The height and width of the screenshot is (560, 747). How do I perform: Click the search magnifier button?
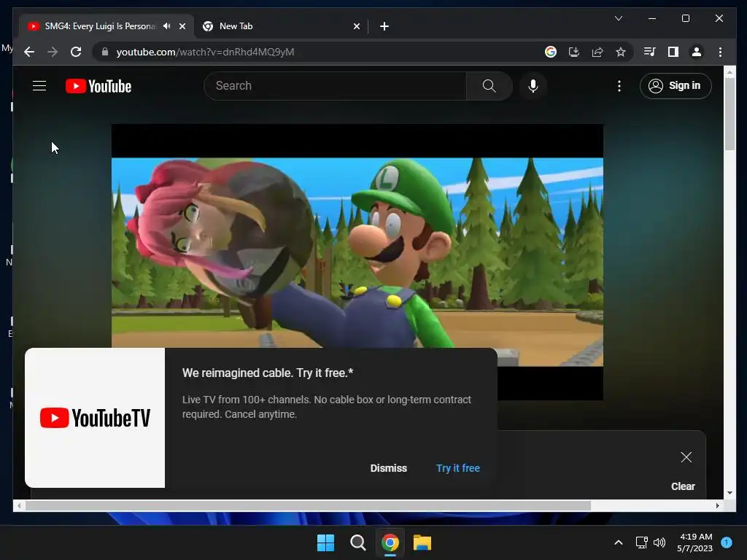click(x=489, y=86)
